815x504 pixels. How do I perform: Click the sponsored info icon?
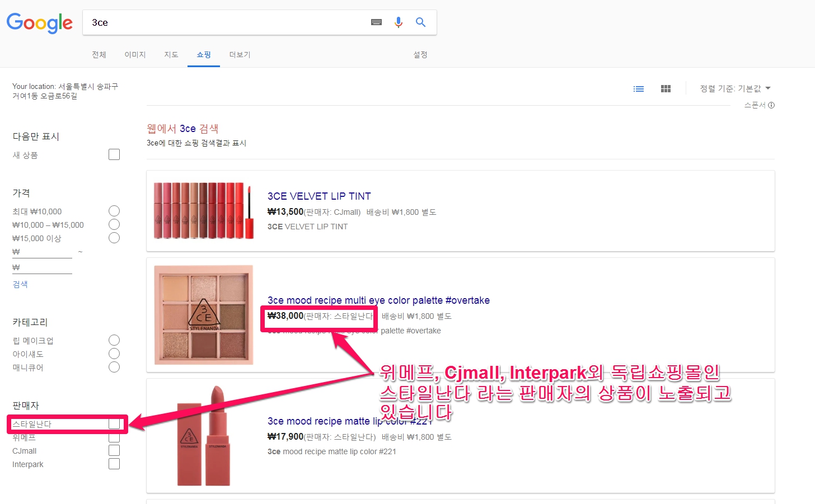[x=771, y=105]
